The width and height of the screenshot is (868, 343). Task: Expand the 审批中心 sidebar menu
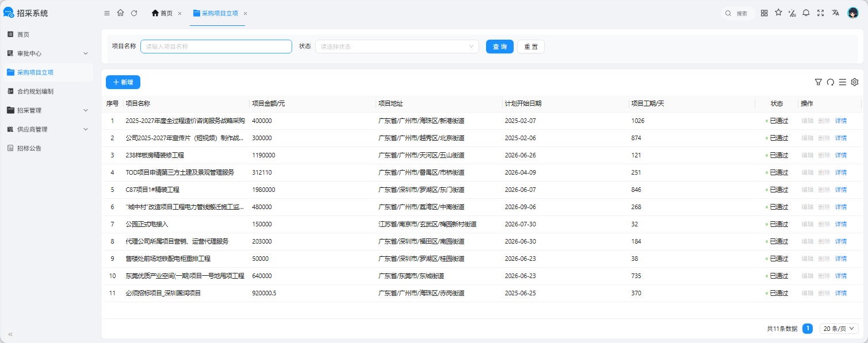(x=47, y=53)
